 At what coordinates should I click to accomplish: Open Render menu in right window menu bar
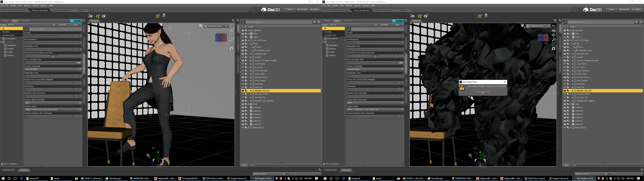click(349, 6)
